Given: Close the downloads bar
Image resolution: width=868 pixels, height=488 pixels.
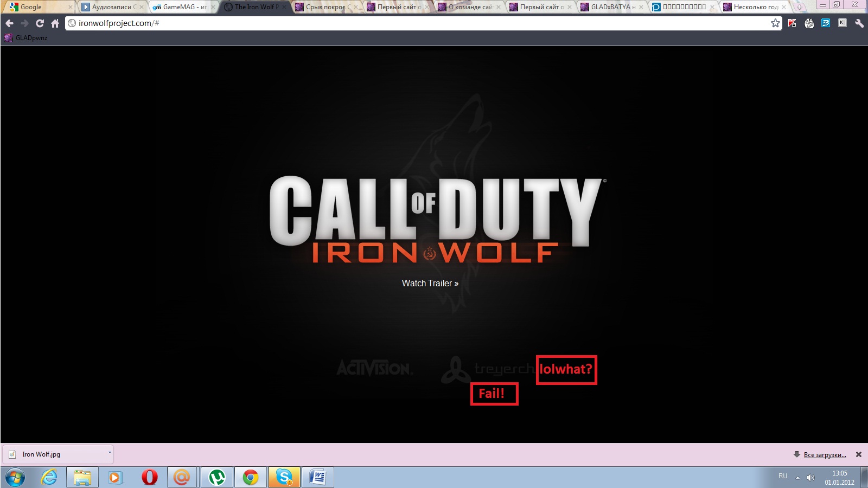Looking at the screenshot, I should point(858,454).
